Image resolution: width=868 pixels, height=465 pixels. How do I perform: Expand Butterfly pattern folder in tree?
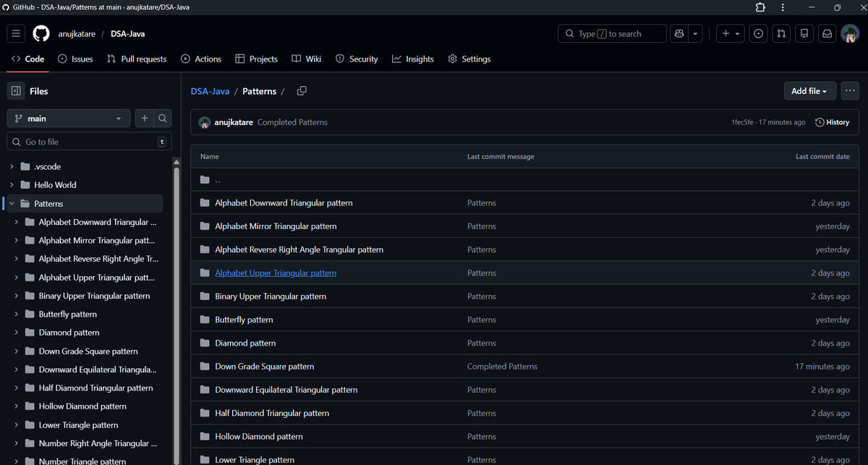coord(17,314)
